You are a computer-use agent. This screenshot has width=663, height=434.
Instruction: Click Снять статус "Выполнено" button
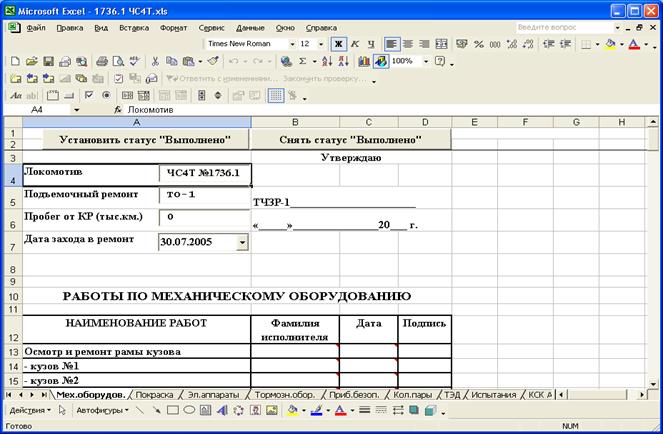(351, 140)
